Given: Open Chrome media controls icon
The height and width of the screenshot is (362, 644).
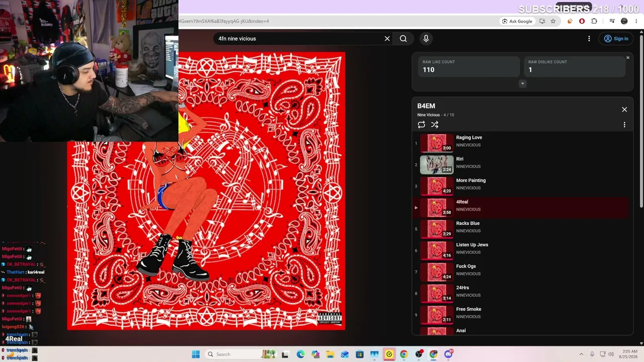Looking at the screenshot, I should click(x=612, y=21).
